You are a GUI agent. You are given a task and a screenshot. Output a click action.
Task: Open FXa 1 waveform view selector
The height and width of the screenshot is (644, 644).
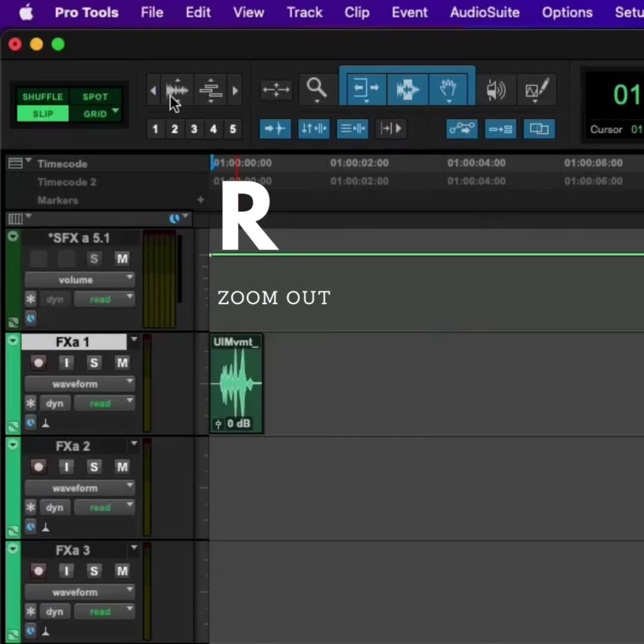click(80, 384)
